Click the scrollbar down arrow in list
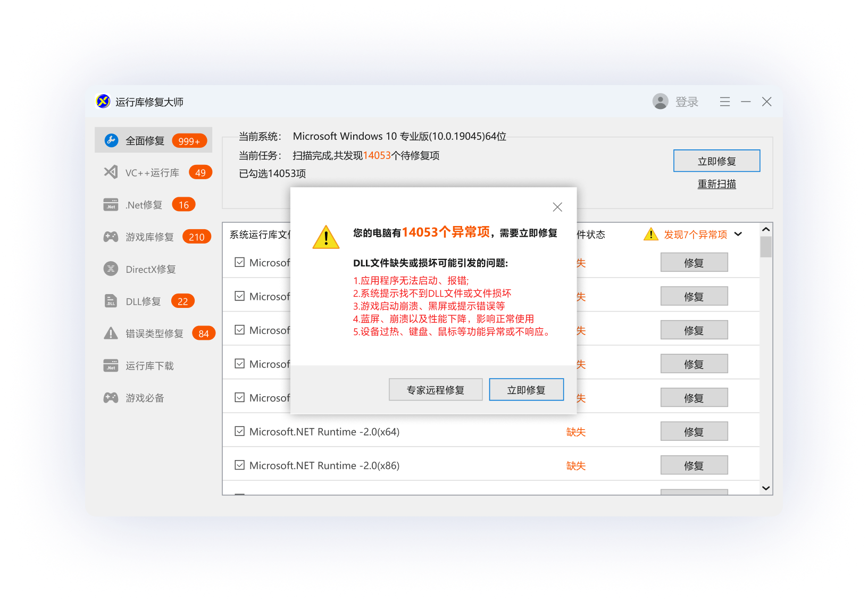This screenshot has width=868, height=602. [x=766, y=488]
